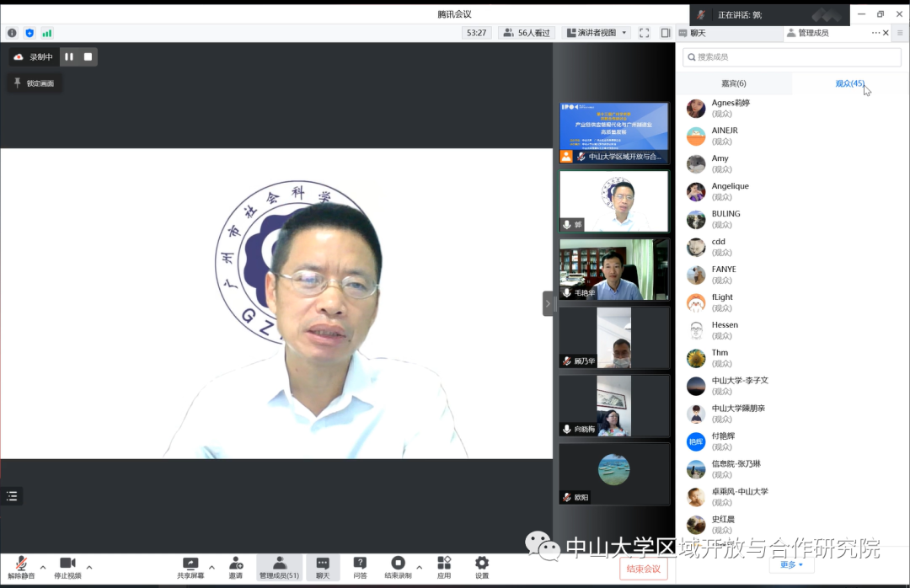This screenshot has width=910, height=588.
Task: Open the 应用 apps button
Action: 444,568
